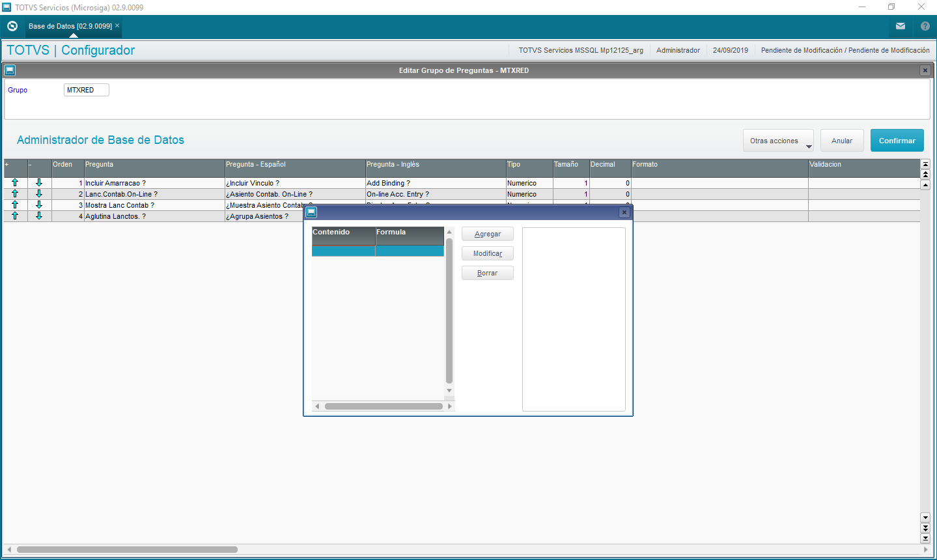Move down the Aglutina Lanctos row
Screen dimensions: 937x560
[x=39, y=216]
